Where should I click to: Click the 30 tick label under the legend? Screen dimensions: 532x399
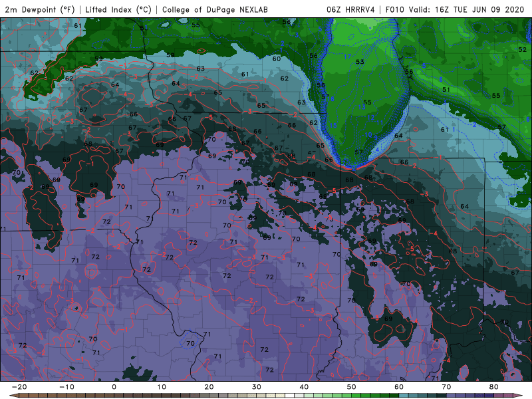257,387
